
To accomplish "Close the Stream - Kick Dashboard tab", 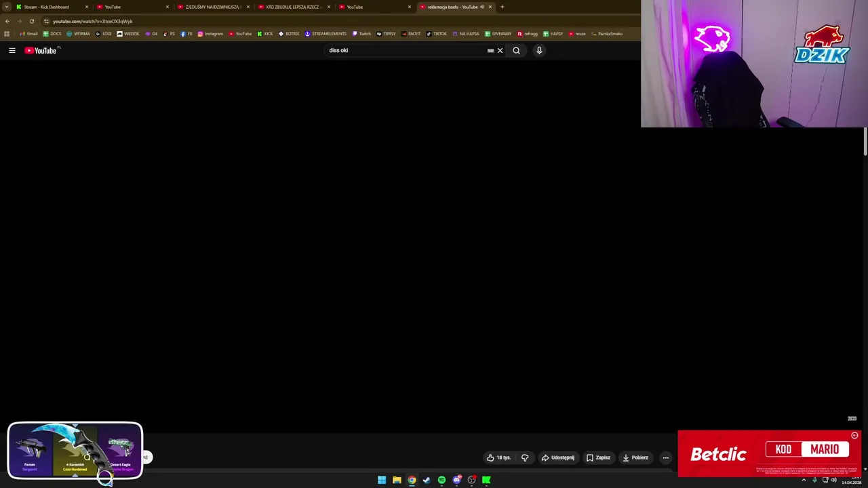I will click(87, 7).
